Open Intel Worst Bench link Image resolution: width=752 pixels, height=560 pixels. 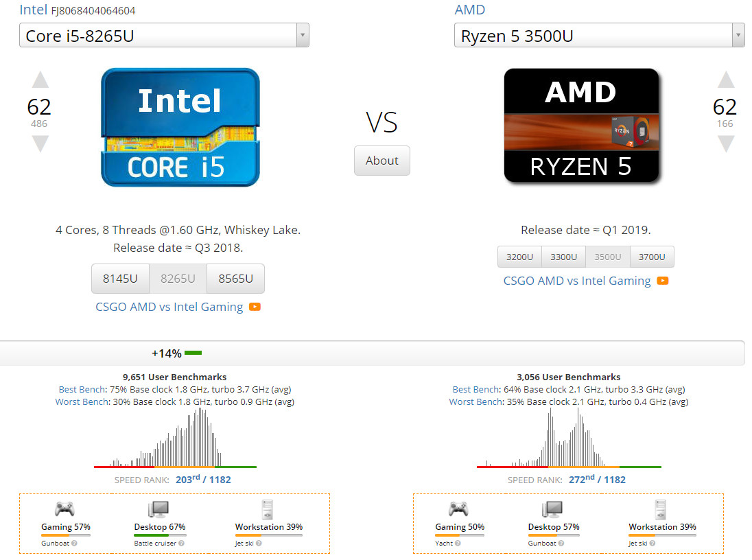point(82,401)
